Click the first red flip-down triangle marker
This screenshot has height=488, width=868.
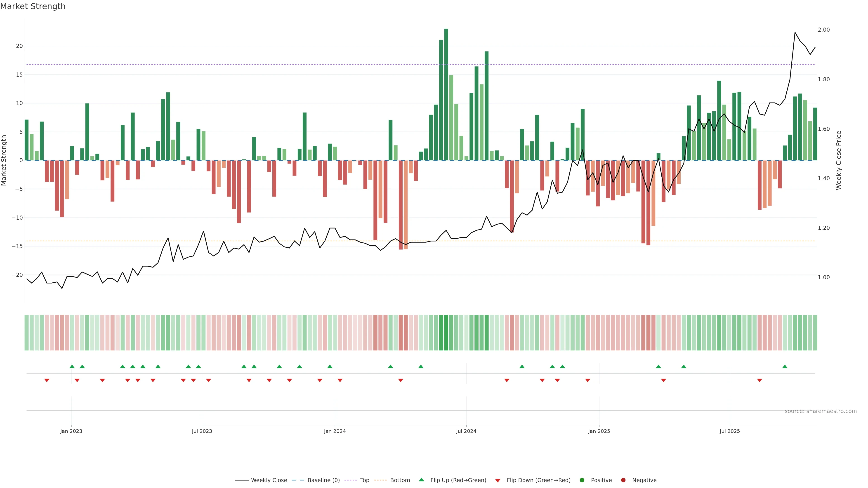[47, 380]
